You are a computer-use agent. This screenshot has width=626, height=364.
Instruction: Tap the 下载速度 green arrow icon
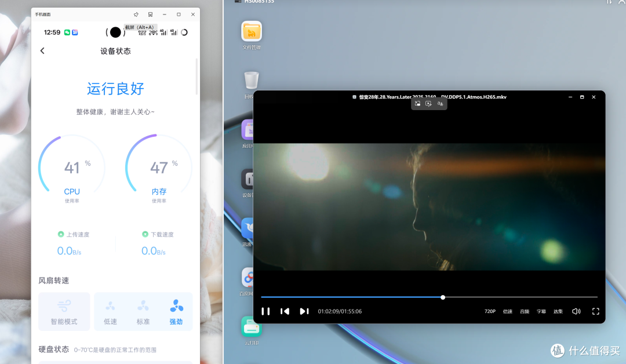[145, 234]
